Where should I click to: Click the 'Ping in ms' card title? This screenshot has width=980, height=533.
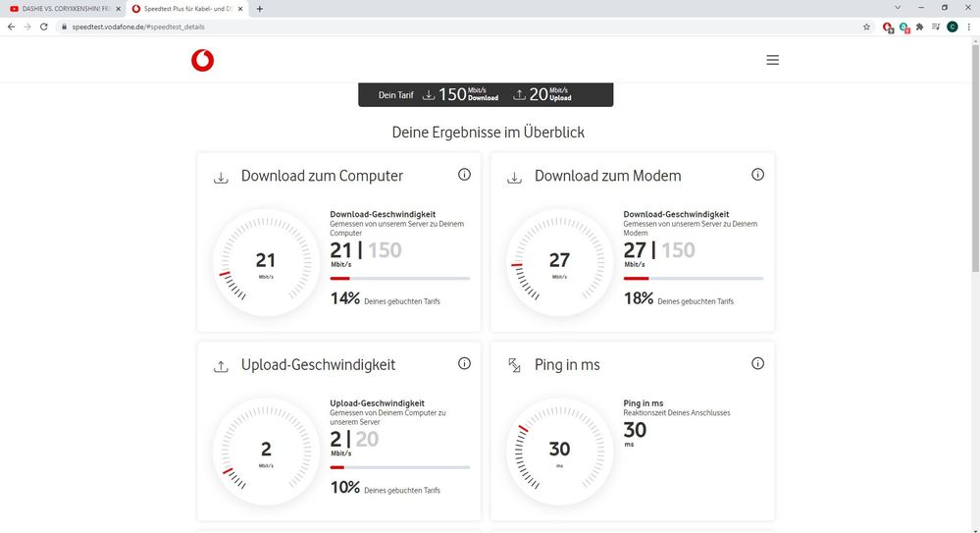pyautogui.click(x=567, y=365)
